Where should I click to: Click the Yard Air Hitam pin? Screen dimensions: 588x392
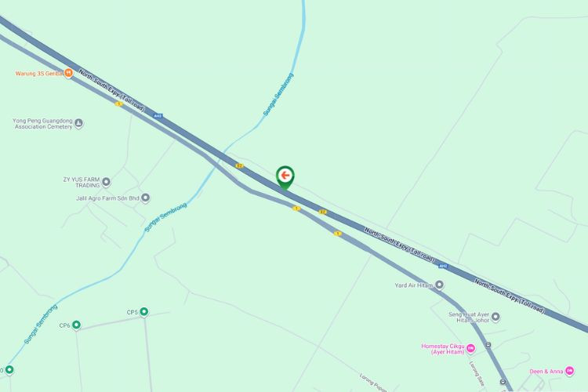(440, 285)
